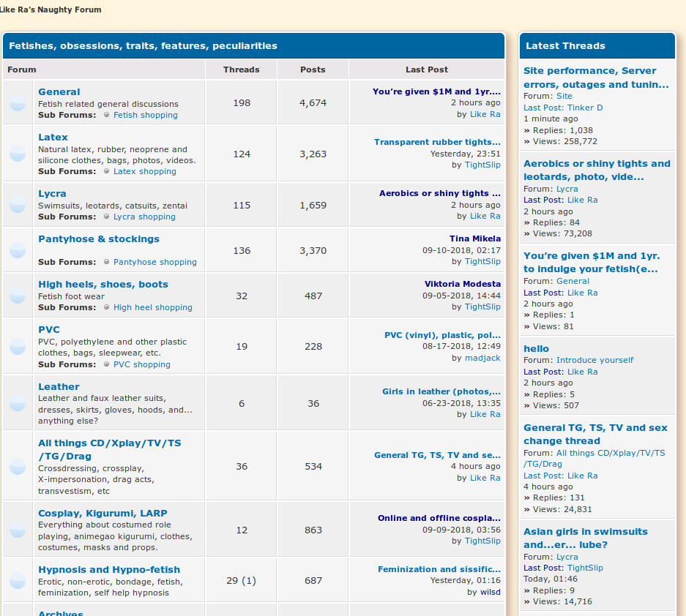
Task: Open the hello thread in Latest Threads
Action: [536, 349]
